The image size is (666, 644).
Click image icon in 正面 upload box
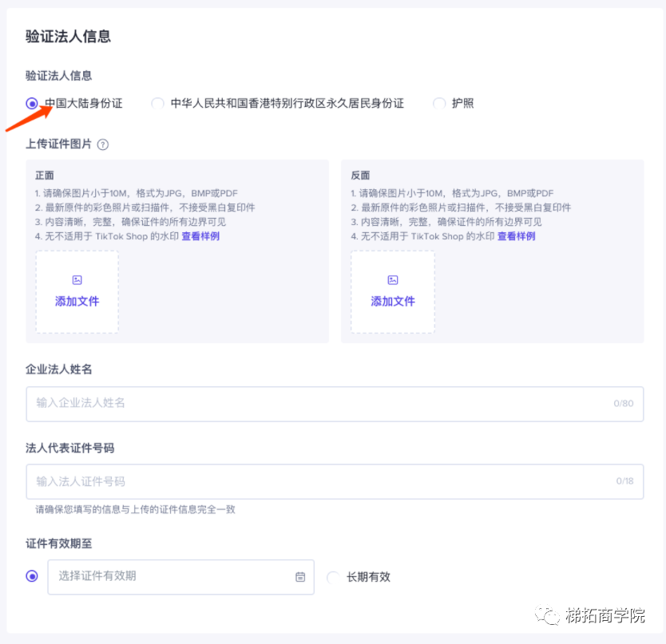click(x=77, y=280)
